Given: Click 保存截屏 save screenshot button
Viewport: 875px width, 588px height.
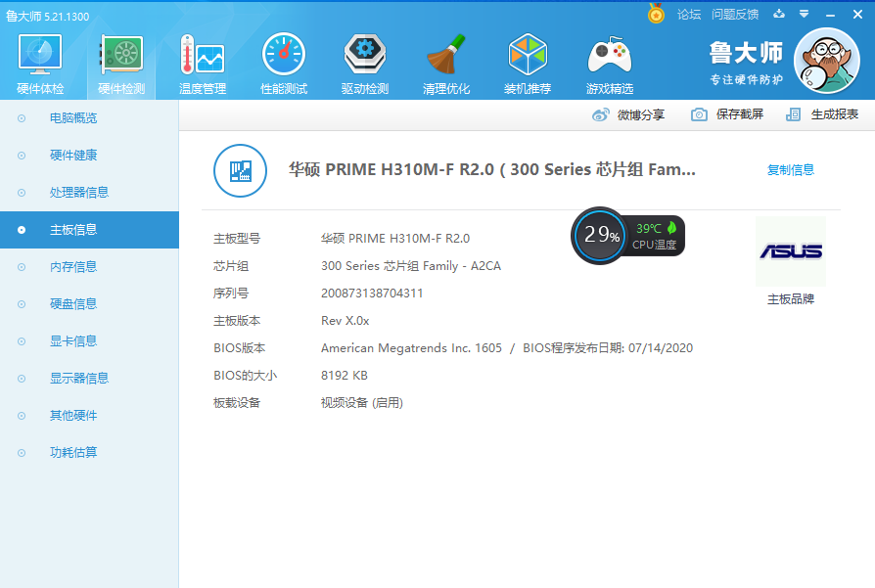Looking at the screenshot, I should (727, 114).
